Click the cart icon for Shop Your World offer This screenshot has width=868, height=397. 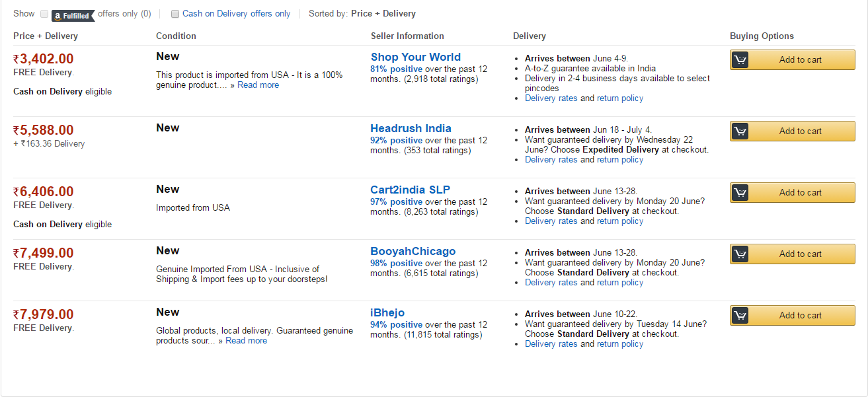(740, 60)
